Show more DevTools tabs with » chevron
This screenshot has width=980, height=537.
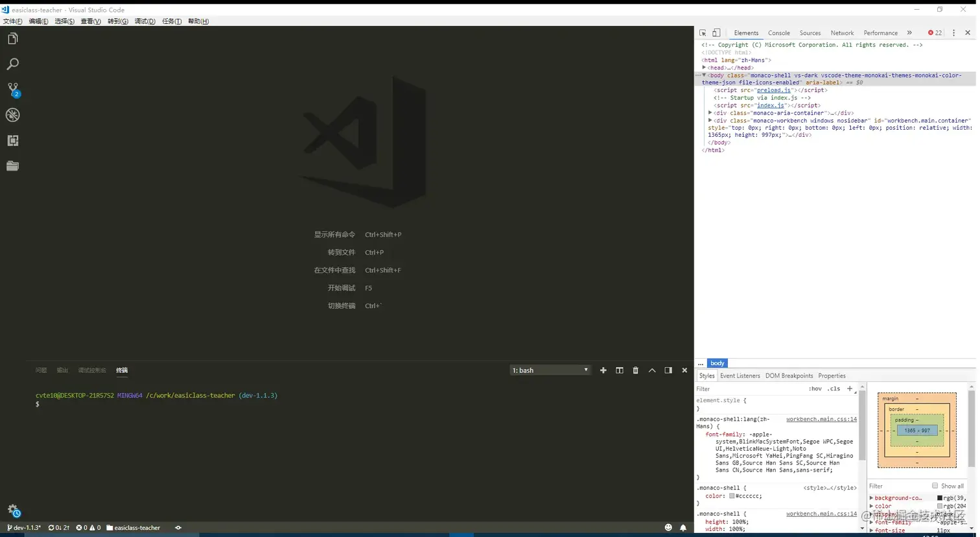pos(909,33)
